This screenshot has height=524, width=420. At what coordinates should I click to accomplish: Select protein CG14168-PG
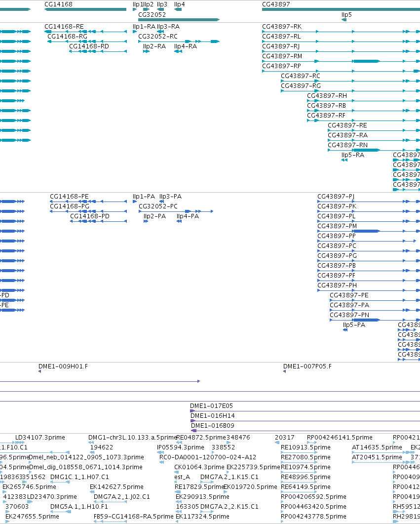click(x=70, y=206)
